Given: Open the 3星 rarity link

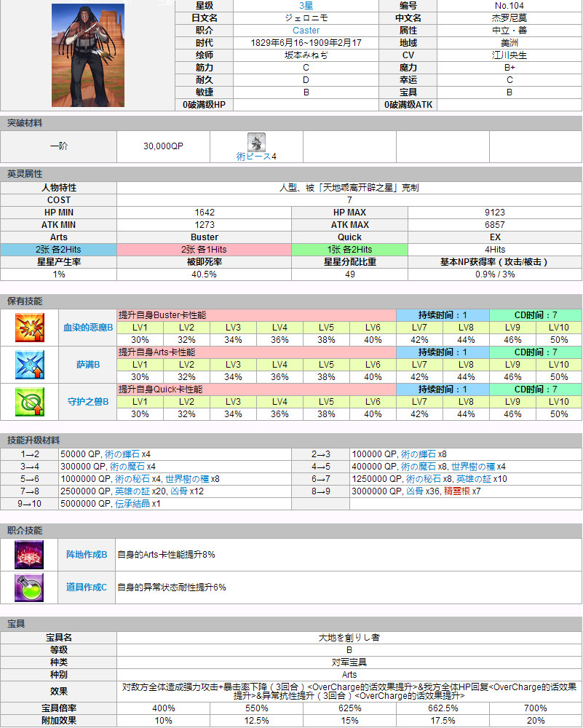Looking at the screenshot, I should tap(306, 6).
